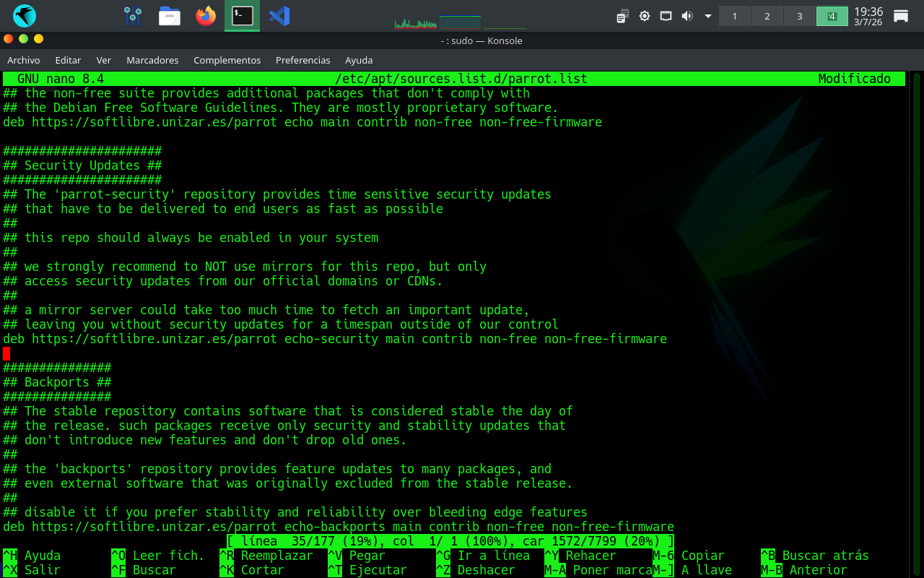Click the file path /etc/apt/sources.list.d/parrot.list
The image size is (924, 578).
click(461, 79)
